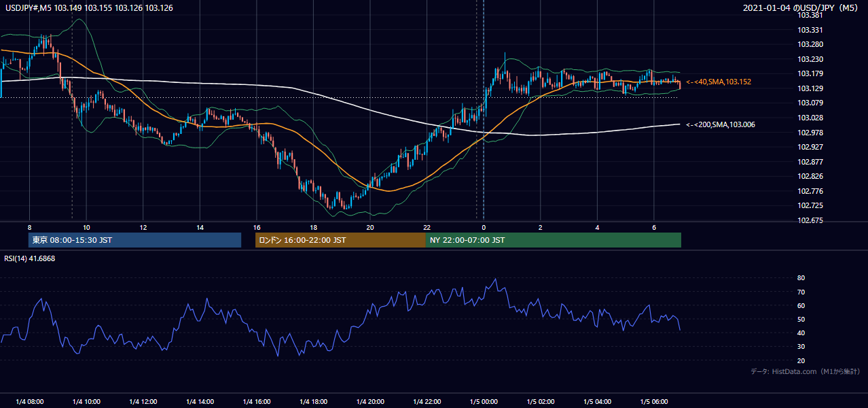Select the 200 SMA label 103.006

point(721,124)
